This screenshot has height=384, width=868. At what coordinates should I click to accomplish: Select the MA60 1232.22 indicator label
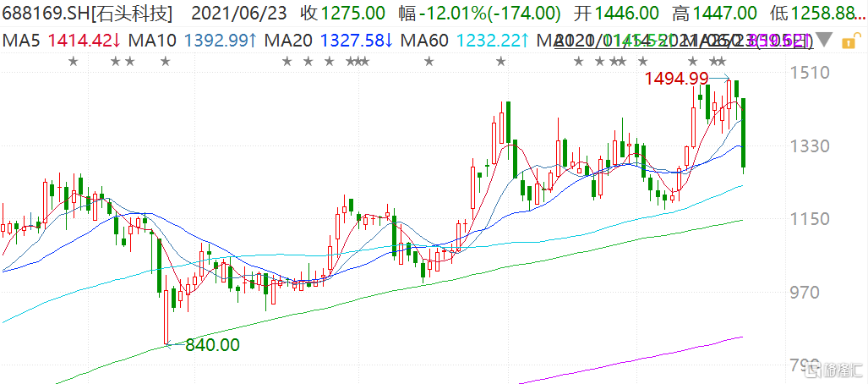(x=465, y=41)
